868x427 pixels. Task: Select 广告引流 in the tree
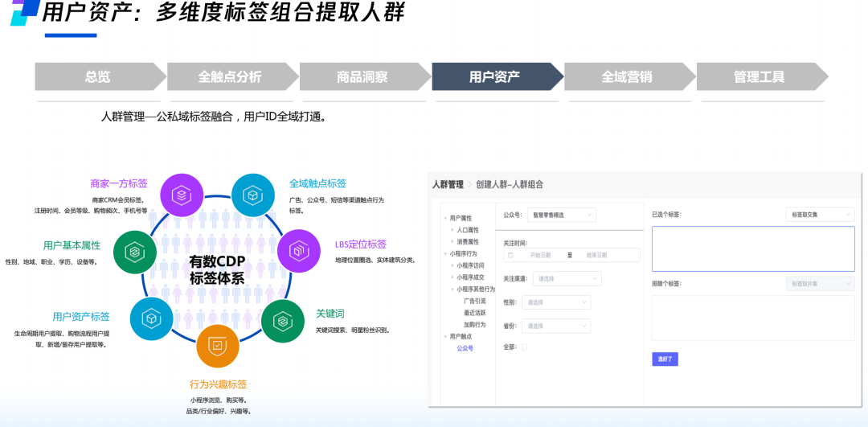point(474,301)
